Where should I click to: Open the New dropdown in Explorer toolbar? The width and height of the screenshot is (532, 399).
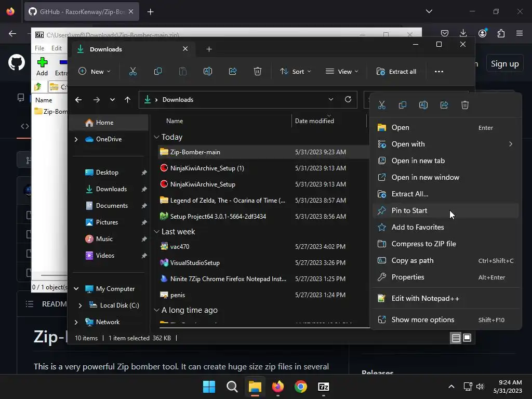coord(95,72)
